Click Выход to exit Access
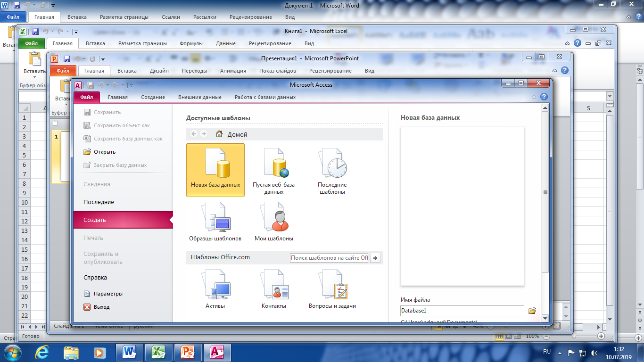 pos(96,306)
